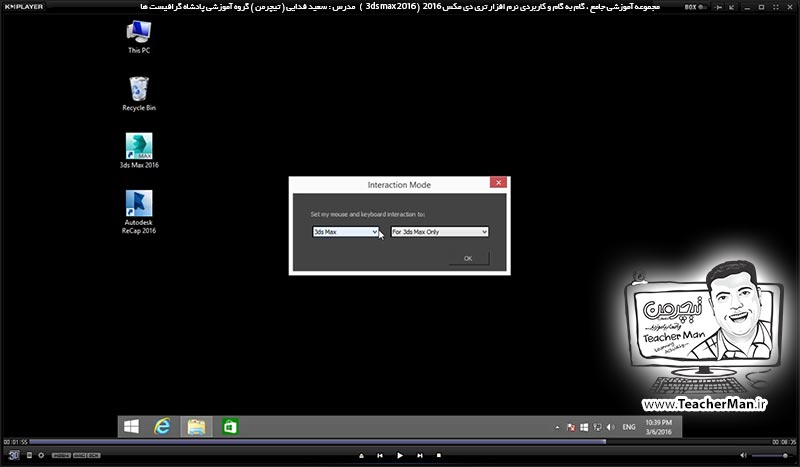Show hidden system tray icons
This screenshot has width=800, height=467.
click(x=557, y=427)
